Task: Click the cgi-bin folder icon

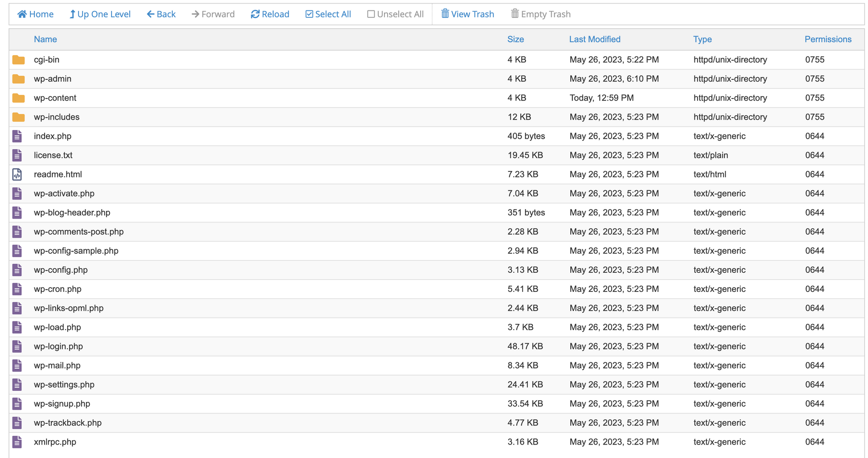Action: tap(18, 60)
